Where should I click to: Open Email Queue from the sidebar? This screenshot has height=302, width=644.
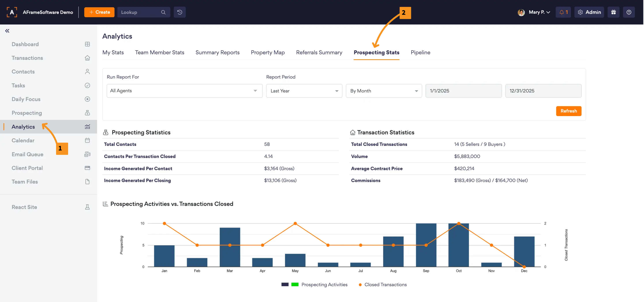pyautogui.click(x=28, y=154)
